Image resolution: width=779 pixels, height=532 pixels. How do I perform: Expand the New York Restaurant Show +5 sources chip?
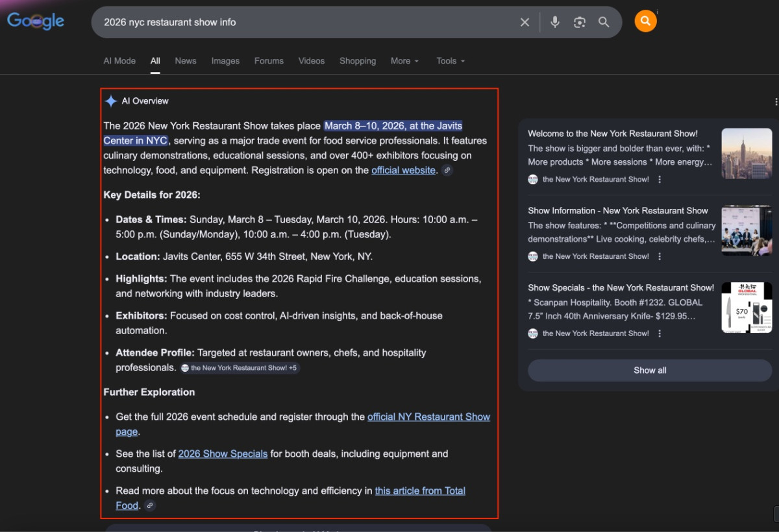(x=240, y=368)
